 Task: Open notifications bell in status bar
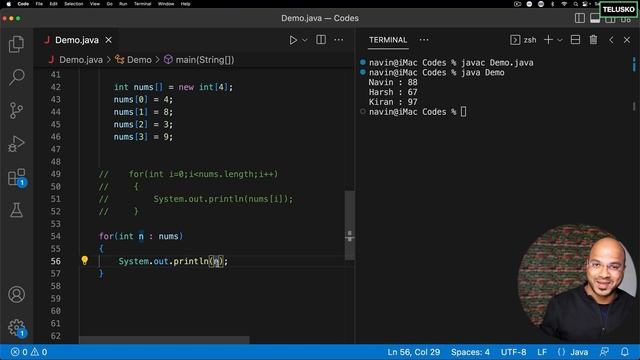point(625,352)
